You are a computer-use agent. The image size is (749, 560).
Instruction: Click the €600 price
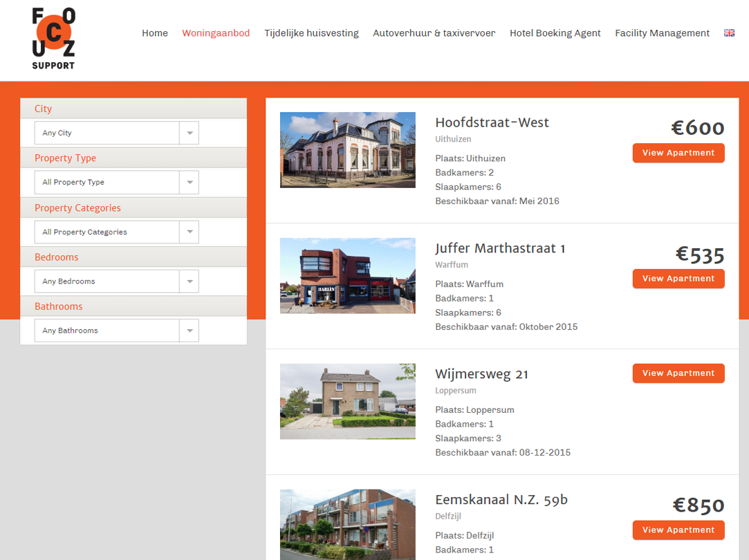(698, 127)
